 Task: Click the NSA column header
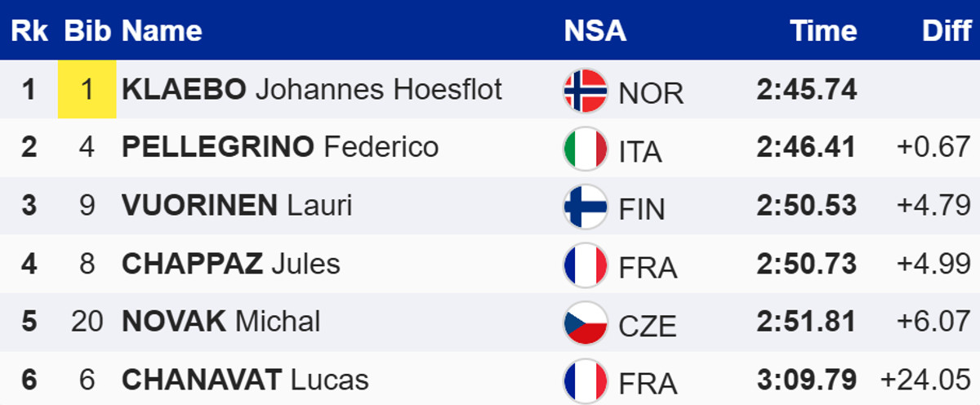coord(595,31)
